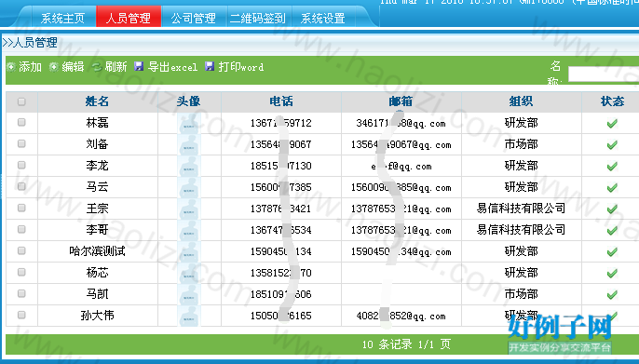The width and height of the screenshot is (639, 364).
Task: Toggle the select-all header checkbox
Action: coord(21,101)
